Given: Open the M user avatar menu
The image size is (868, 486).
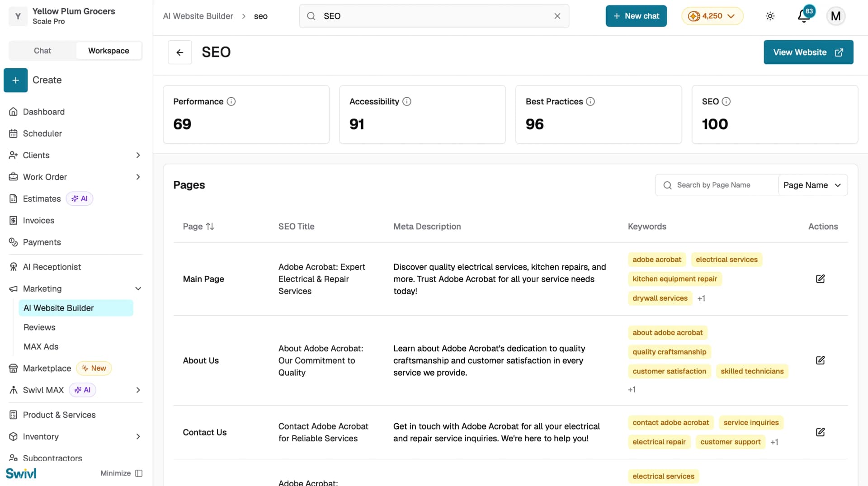Looking at the screenshot, I should (835, 16).
